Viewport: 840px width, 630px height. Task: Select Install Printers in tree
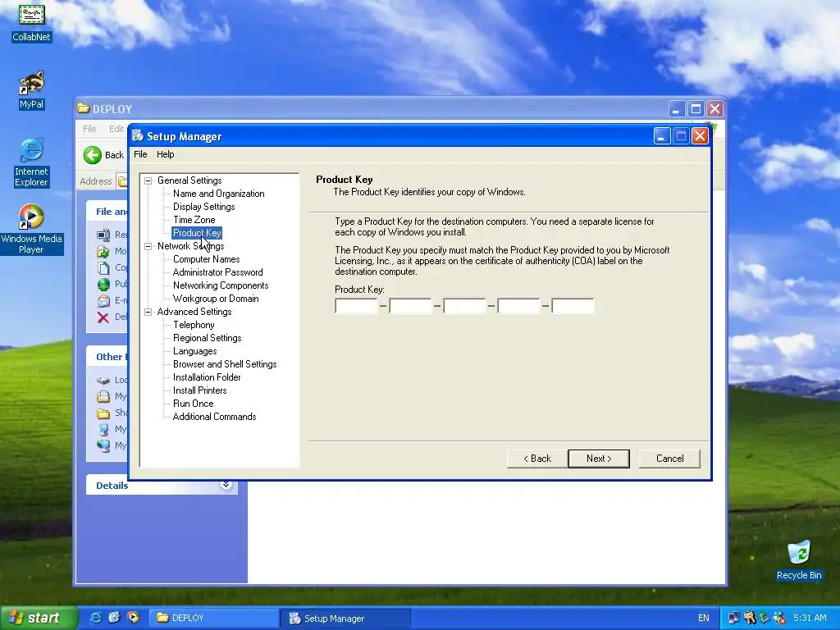click(x=199, y=390)
